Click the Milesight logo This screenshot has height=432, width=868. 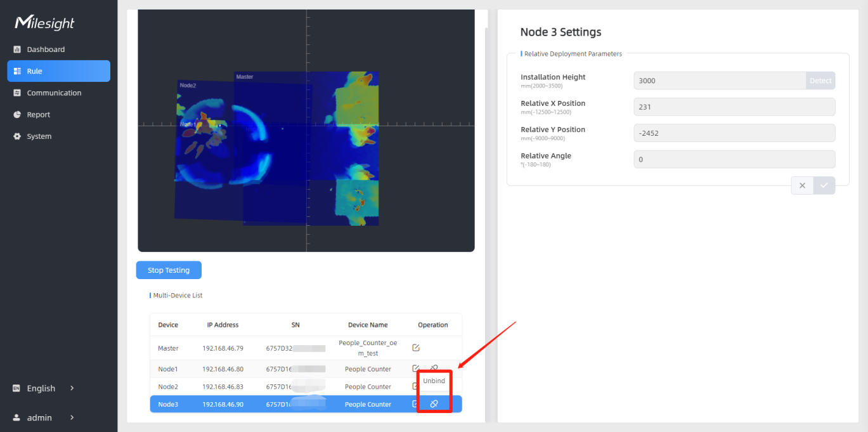click(x=44, y=23)
